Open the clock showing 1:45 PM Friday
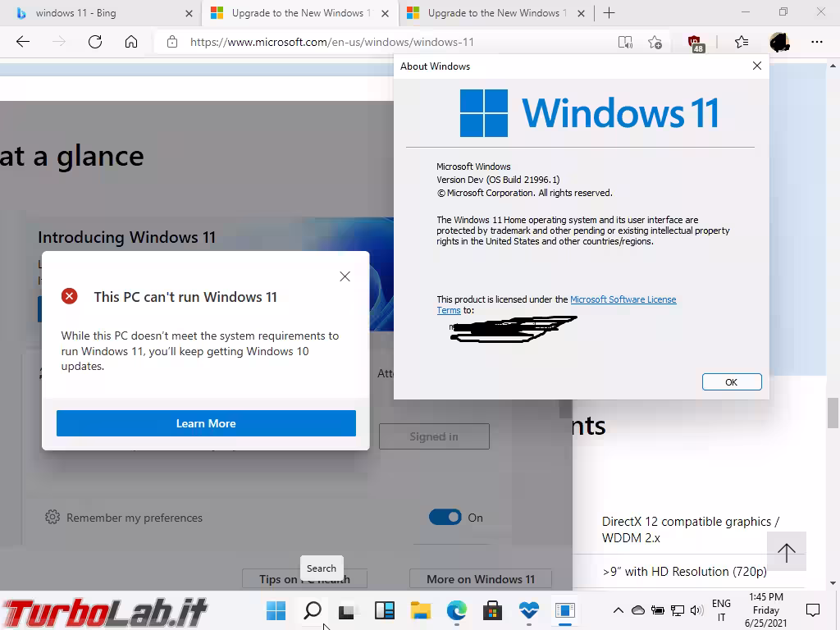 point(765,610)
